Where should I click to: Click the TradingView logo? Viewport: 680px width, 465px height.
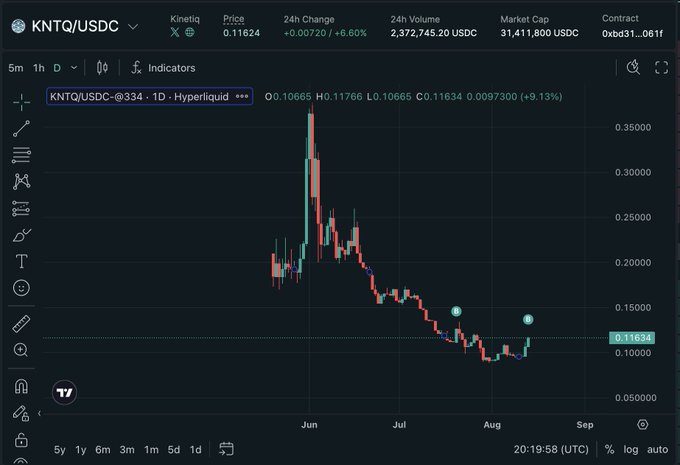pos(65,393)
